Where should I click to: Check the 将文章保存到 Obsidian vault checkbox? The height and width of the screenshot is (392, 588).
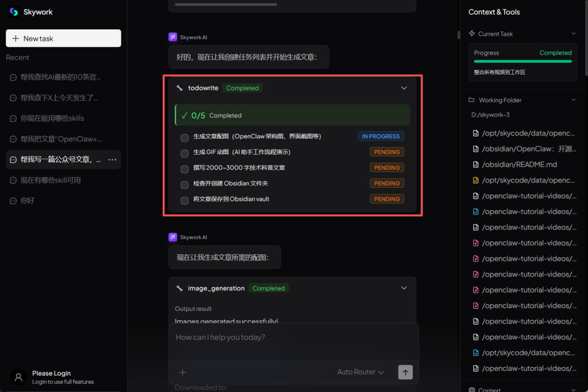click(185, 200)
